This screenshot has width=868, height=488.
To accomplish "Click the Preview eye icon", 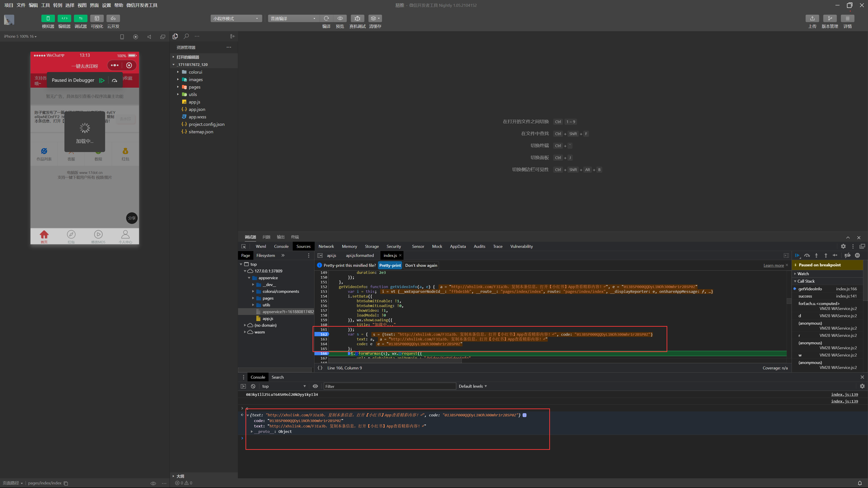I will point(340,18).
